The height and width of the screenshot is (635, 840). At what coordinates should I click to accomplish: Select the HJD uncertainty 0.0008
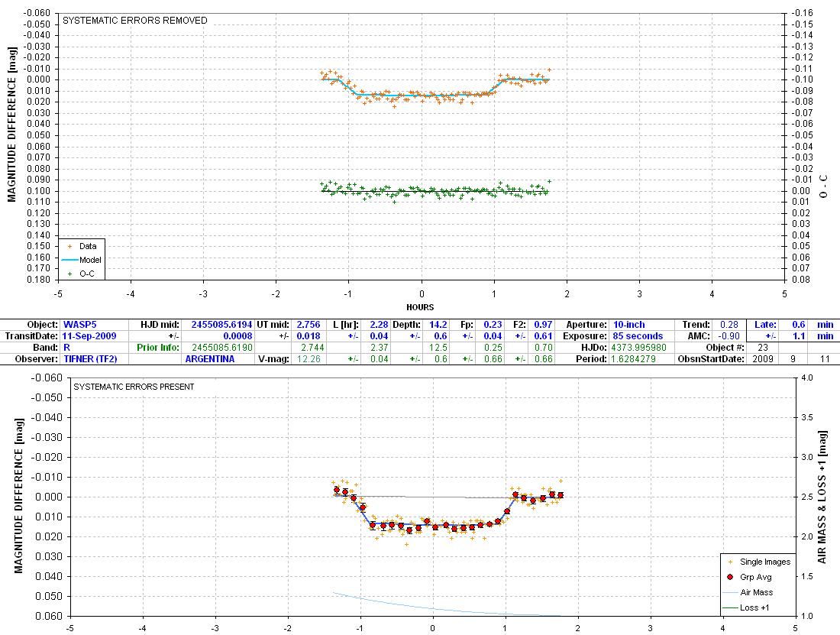[x=237, y=336]
